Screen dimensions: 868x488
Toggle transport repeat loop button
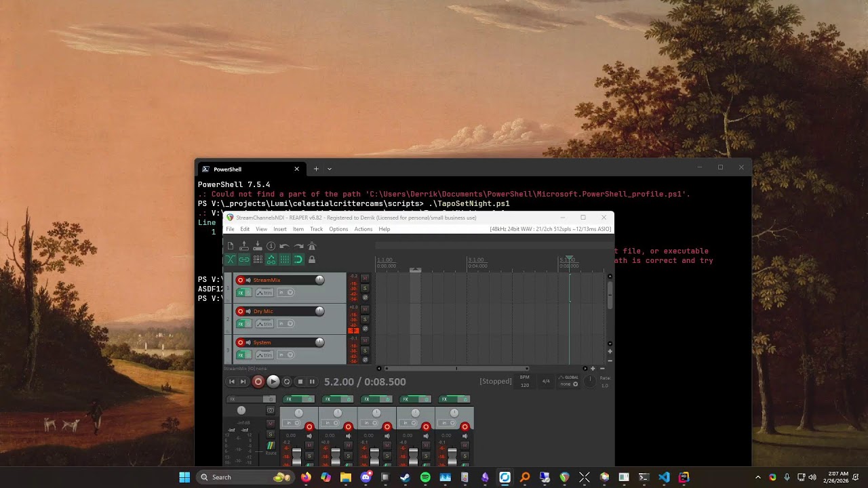pyautogui.click(x=287, y=382)
